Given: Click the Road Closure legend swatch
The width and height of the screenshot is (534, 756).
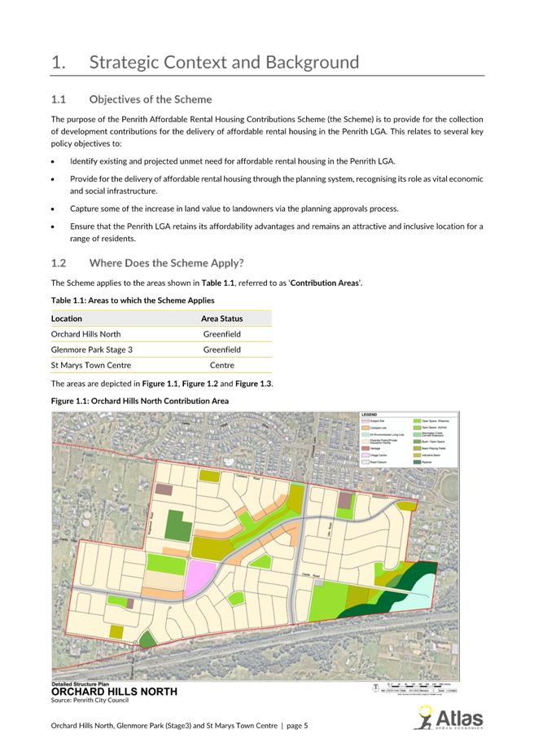Looking at the screenshot, I should pos(365,462).
